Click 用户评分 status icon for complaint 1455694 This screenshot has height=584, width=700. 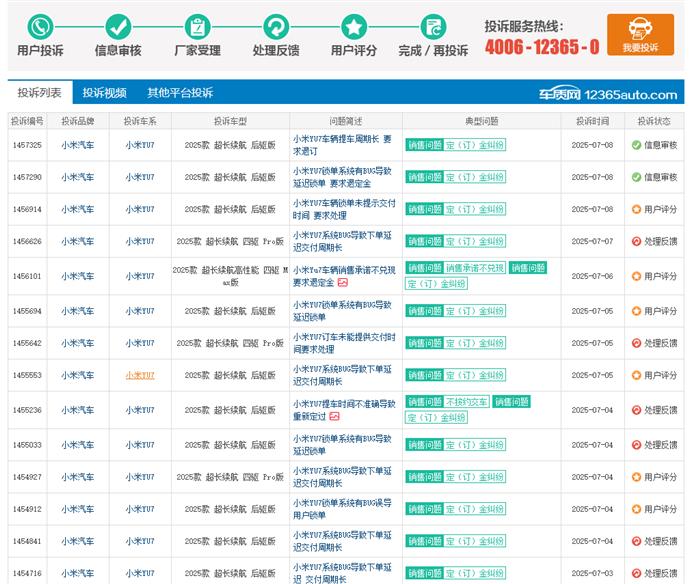(x=636, y=311)
